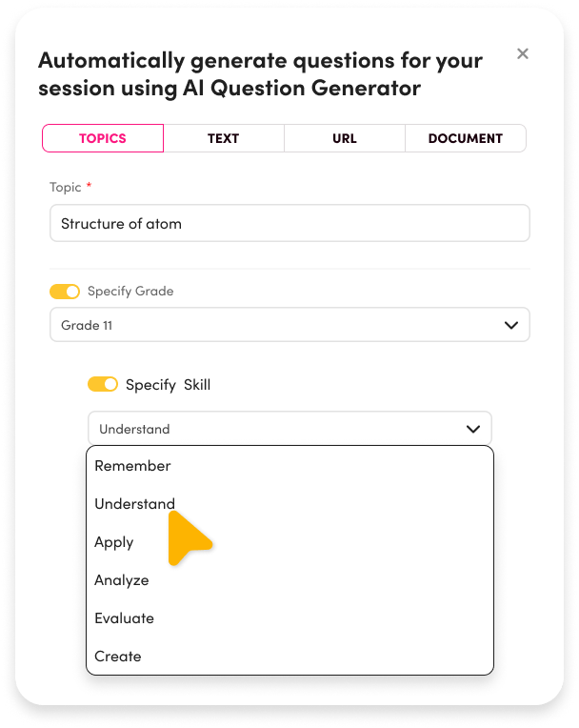Click the Specify Skill label text

pyautogui.click(x=168, y=385)
